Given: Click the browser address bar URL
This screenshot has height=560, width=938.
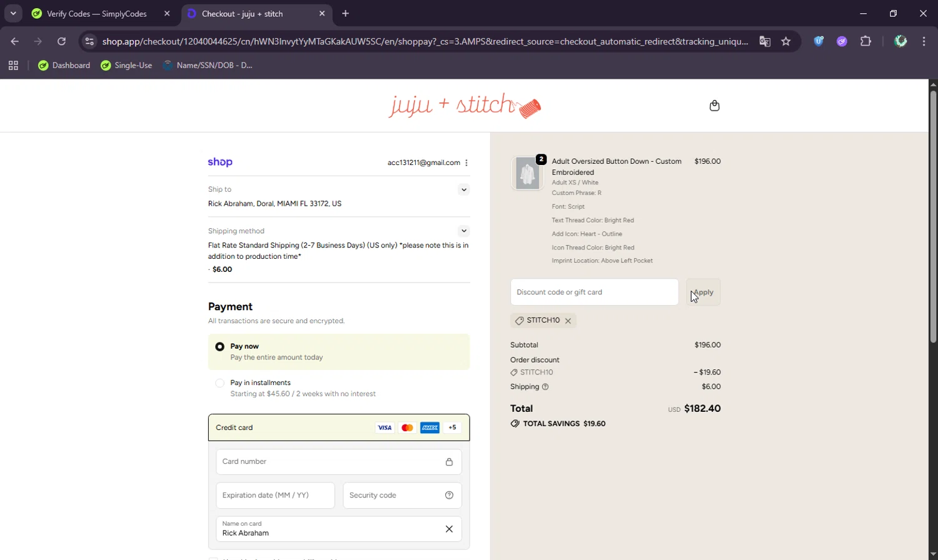Looking at the screenshot, I should click(425, 41).
